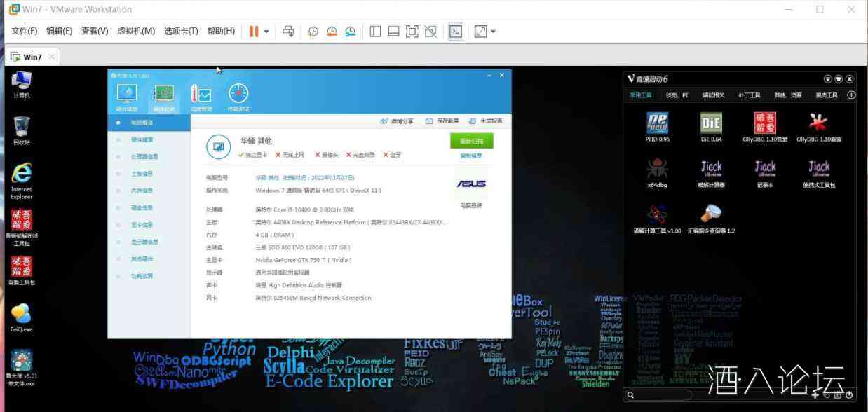Image resolution: width=868 pixels, height=412 pixels.
Task: Click the 复制信息 link
Action: click(470, 156)
